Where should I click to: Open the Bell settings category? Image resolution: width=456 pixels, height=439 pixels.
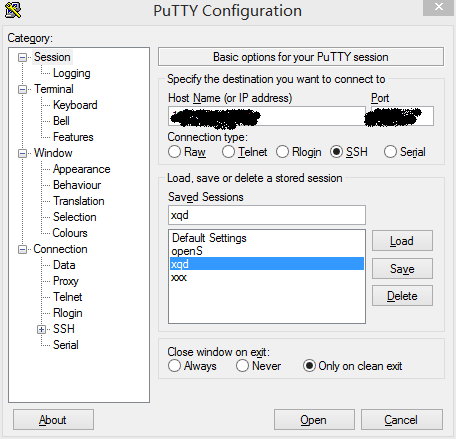pos(61,121)
